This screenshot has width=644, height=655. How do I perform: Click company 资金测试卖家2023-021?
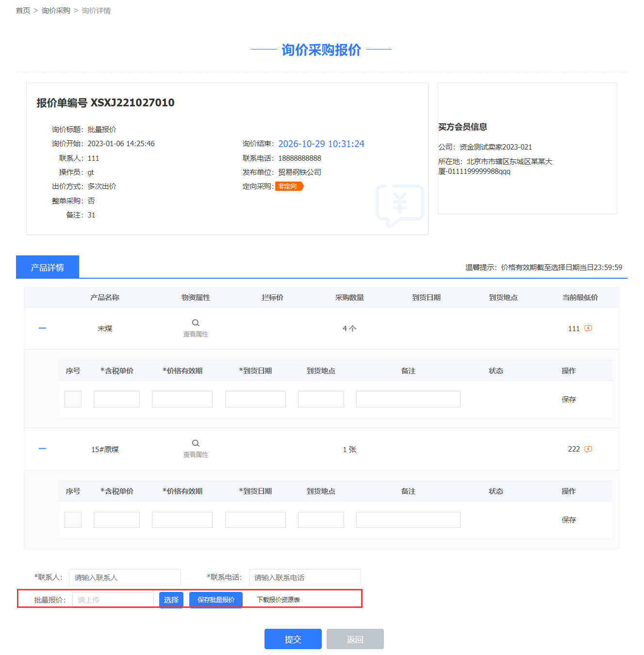pyautogui.click(x=495, y=147)
